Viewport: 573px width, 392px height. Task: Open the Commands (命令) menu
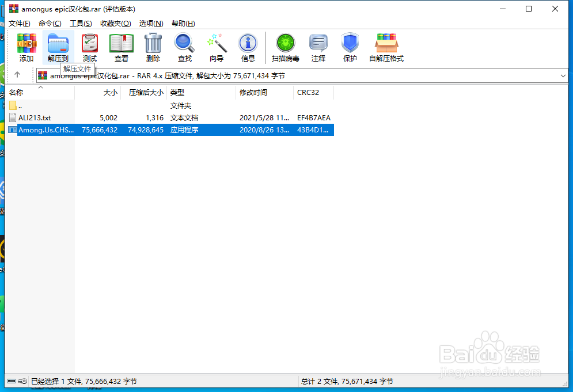point(50,24)
